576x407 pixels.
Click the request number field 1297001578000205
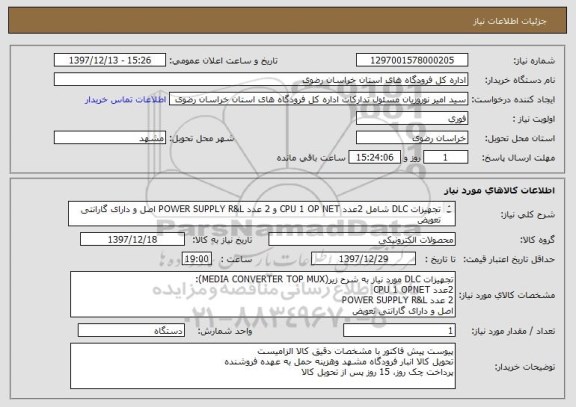tap(412, 60)
